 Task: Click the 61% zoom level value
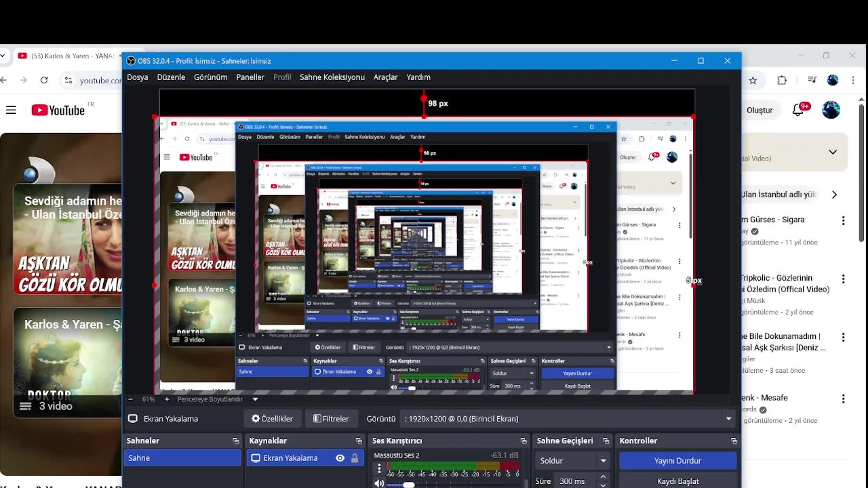pos(149,399)
